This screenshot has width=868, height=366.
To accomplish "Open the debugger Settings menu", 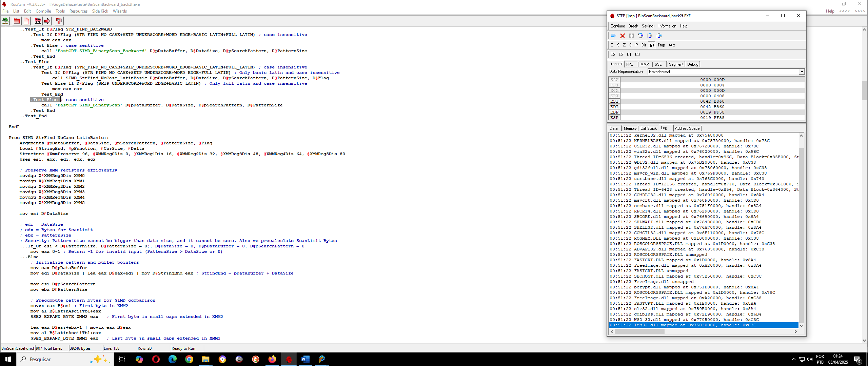I will (648, 26).
